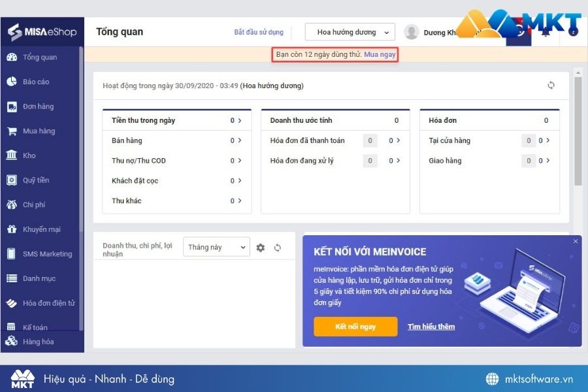
Task: Click Doanh thu, chi phí, lợi nhuận label
Action: point(137,250)
